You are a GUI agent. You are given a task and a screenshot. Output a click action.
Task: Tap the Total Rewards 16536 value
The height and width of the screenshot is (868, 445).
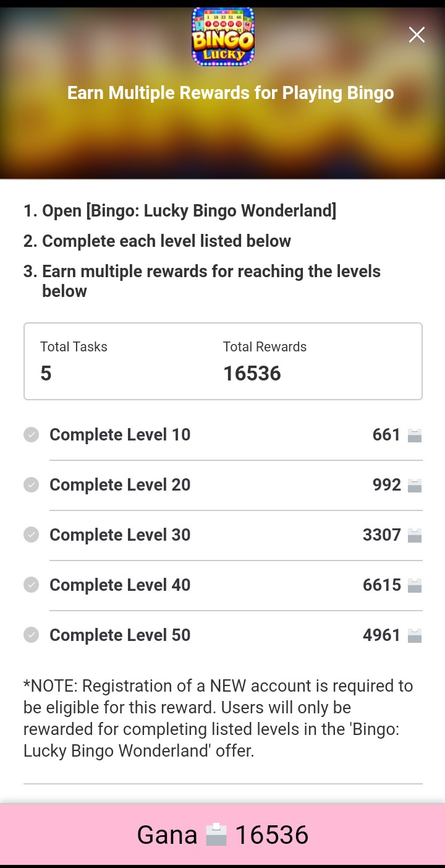click(x=252, y=374)
